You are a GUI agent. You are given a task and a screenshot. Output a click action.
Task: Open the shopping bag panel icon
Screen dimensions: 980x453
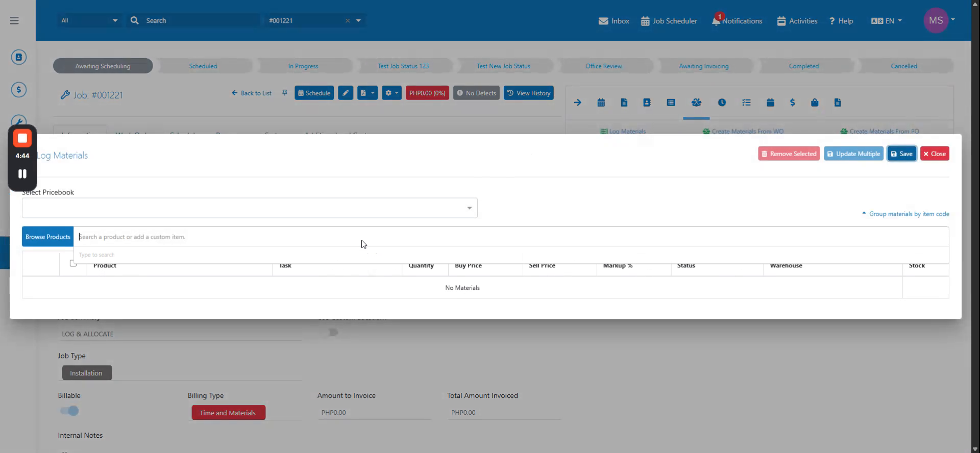click(815, 103)
